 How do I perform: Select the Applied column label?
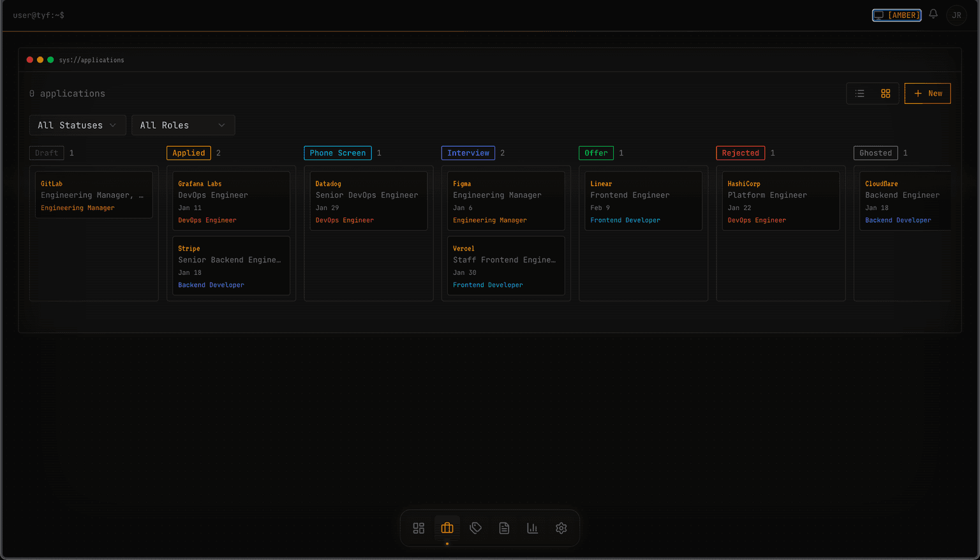pos(188,152)
